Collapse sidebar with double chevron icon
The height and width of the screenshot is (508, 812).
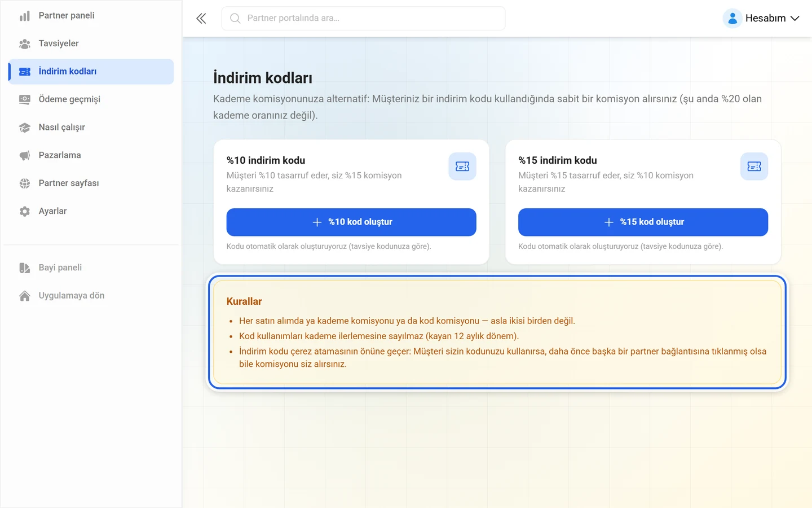[x=201, y=19]
